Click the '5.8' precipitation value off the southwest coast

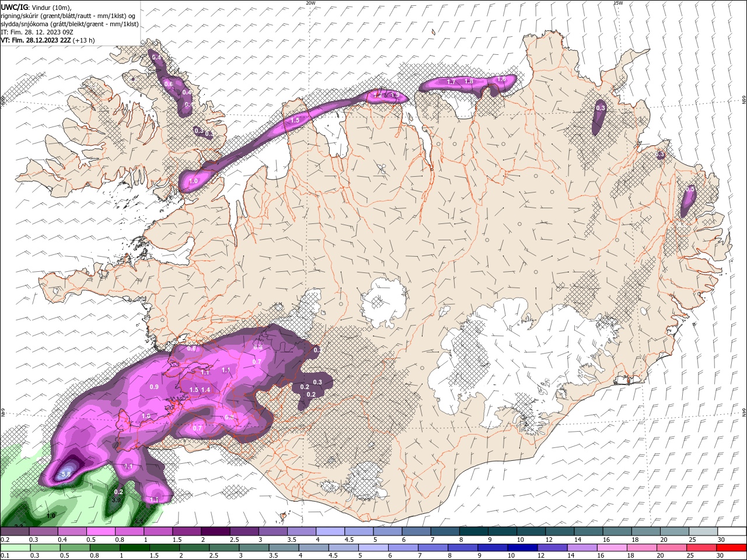(x=66, y=475)
